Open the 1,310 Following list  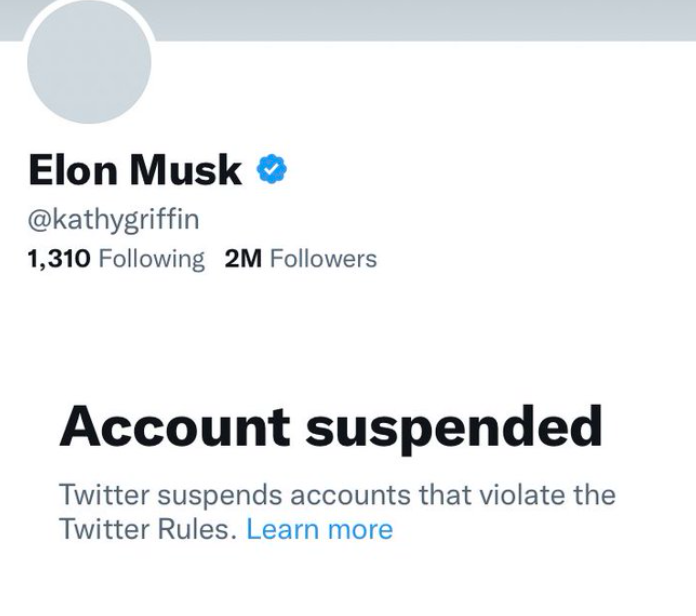click(x=115, y=259)
